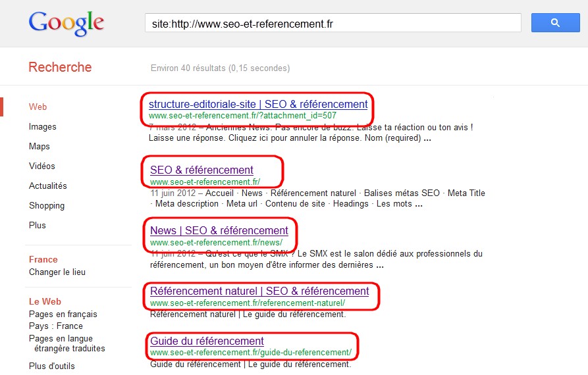588x375 pixels.
Task: Switch to Maps results
Action: [40, 147]
